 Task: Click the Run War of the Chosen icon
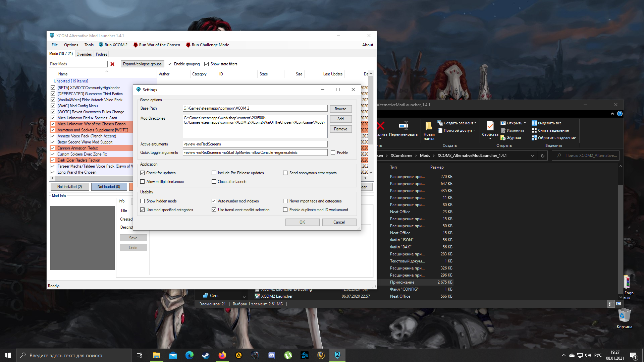[136, 45]
